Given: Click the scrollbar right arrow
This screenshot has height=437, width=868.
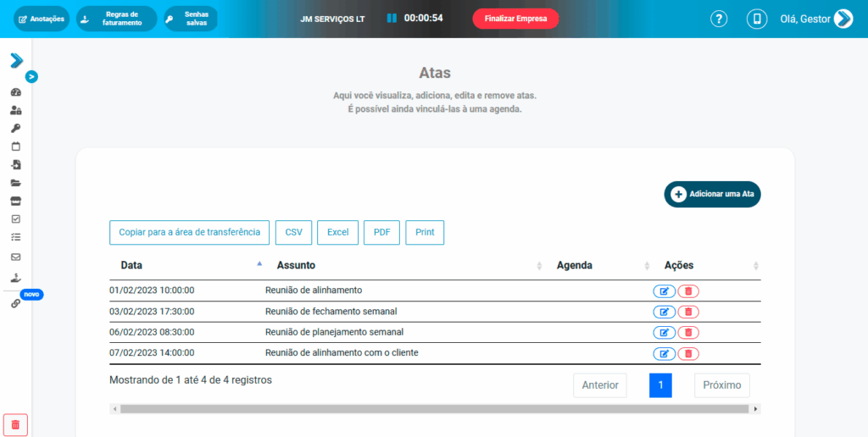Looking at the screenshot, I should pyautogui.click(x=755, y=409).
